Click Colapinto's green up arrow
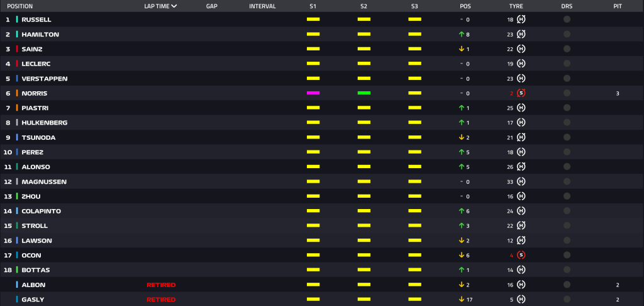Screen dimensions: 644x306 (462, 211)
